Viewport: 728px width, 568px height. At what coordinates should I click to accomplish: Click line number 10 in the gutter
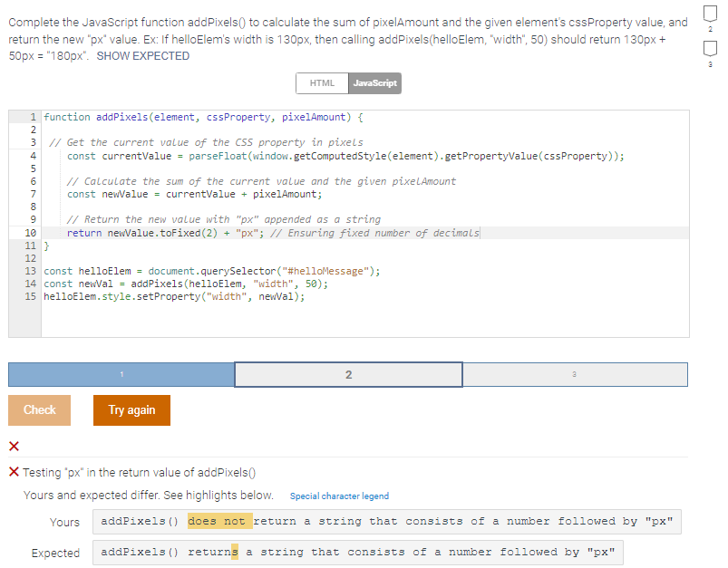pos(30,232)
